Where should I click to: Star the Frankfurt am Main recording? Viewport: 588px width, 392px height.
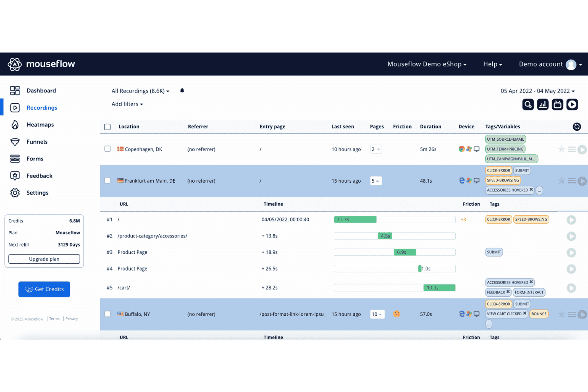point(561,181)
